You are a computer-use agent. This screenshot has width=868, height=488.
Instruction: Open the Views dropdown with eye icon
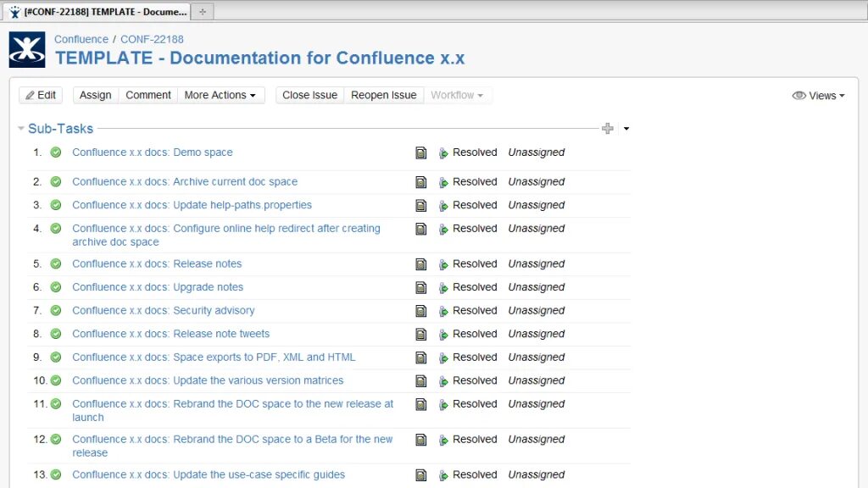818,96
